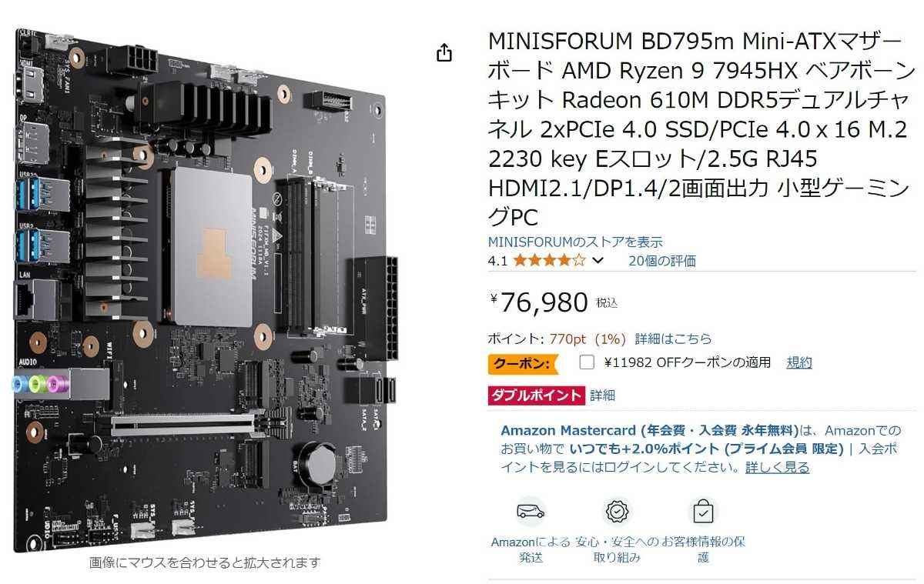Click 詳細 next to ダブルポイント

603,395
